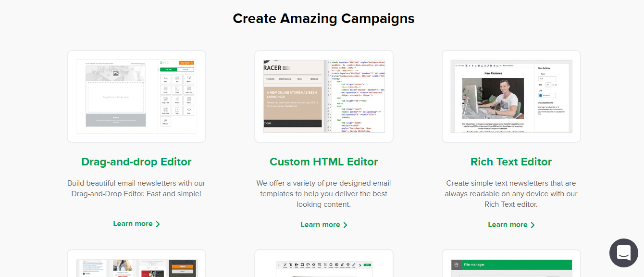
Task: Click the Drag-and-drop Editor title
Action: pos(136,162)
